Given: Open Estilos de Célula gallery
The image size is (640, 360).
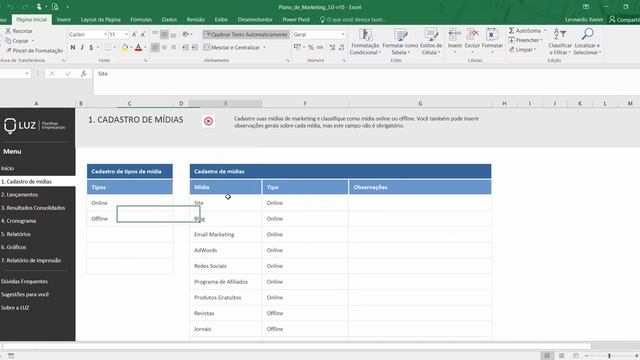Looking at the screenshot, I should click(431, 42).
